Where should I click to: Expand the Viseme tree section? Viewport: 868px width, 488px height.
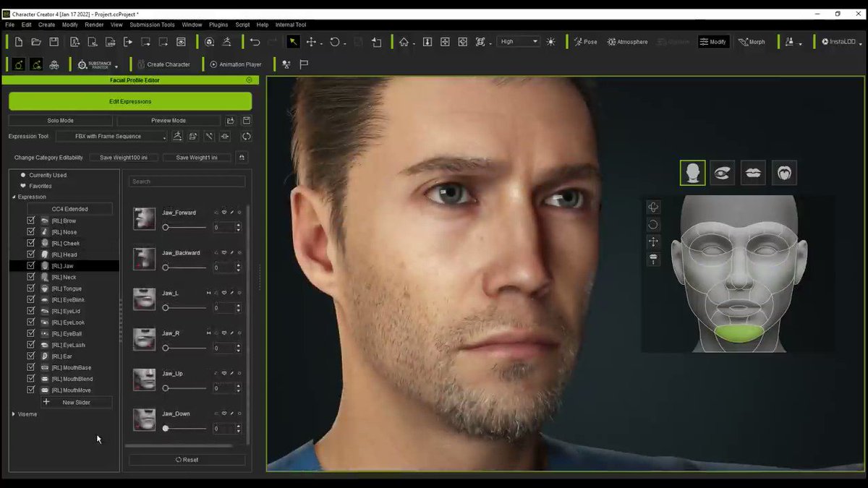coord(14,414)
